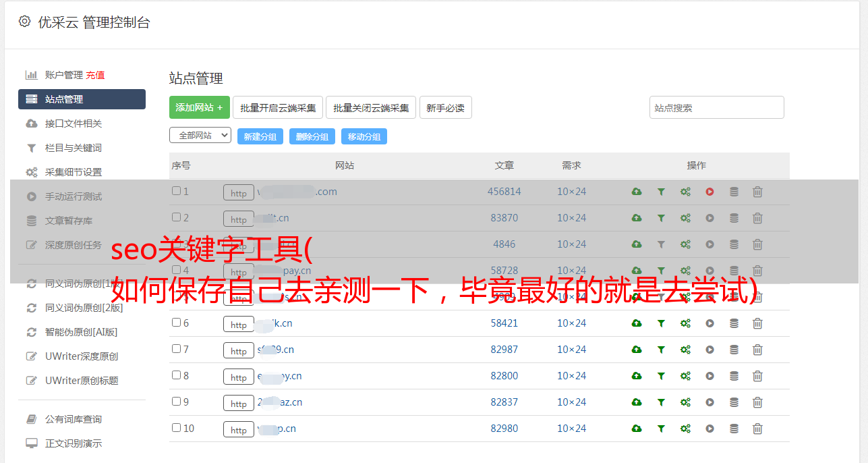
Task: Open UWriter原创标题 in the sidebar
Action: pyautogui.click(x=82, y=381)
